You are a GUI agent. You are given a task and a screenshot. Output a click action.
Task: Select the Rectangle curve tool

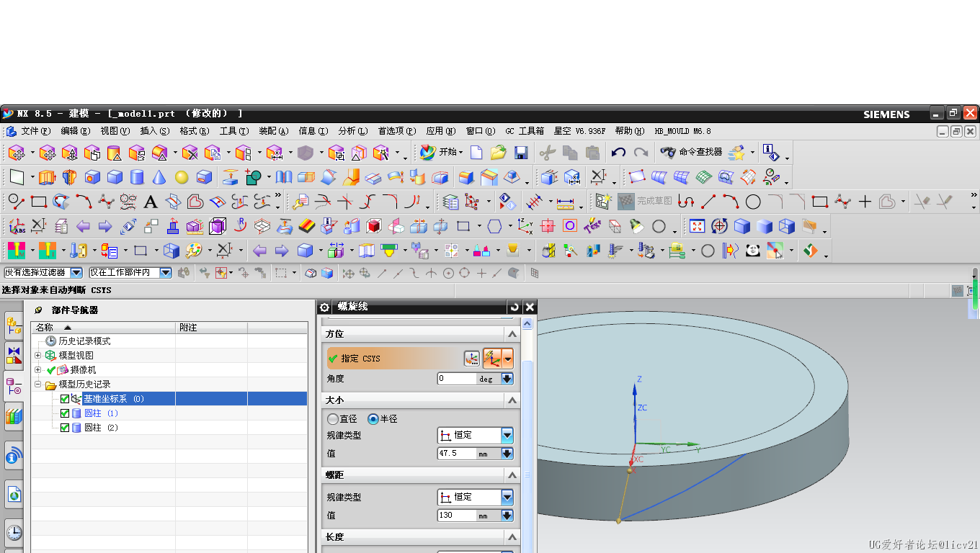(39, 202)
